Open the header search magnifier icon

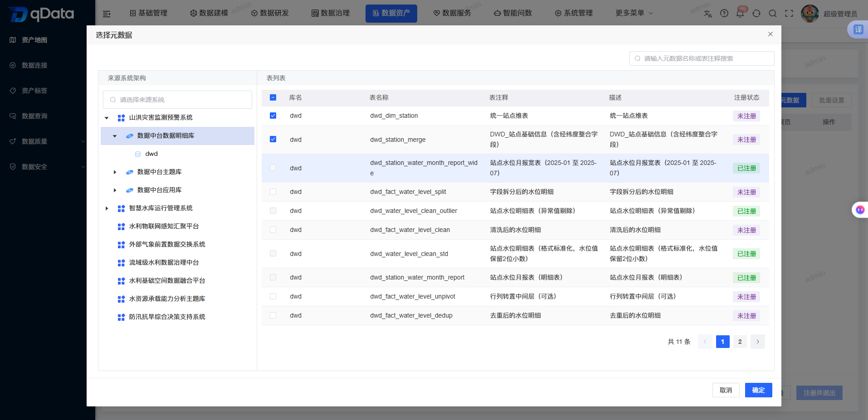[773, 14]
